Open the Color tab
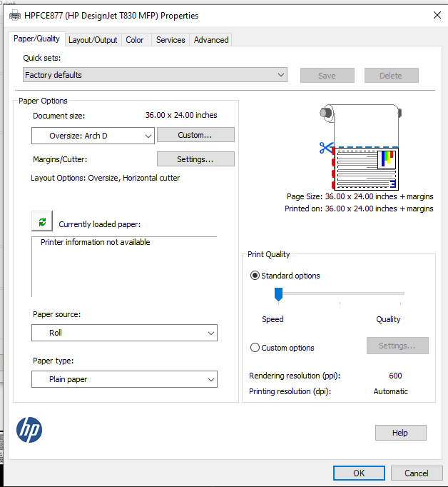 coord(135,40)
